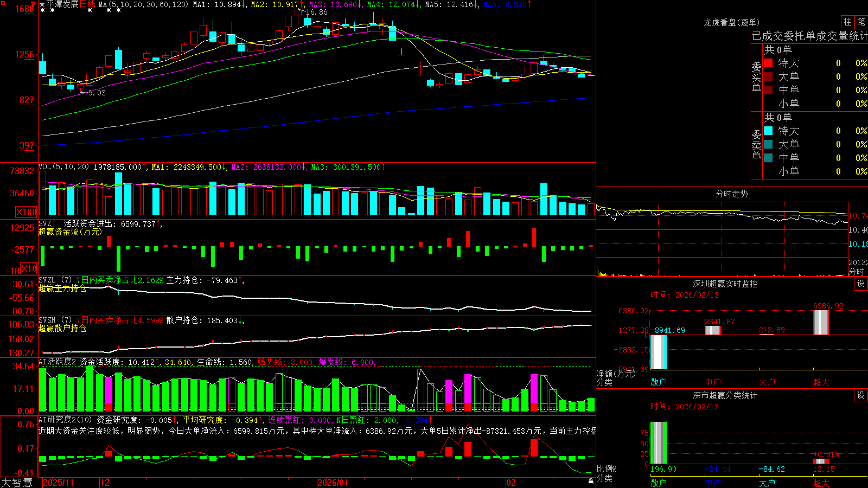Image resolution: width=868 pixels, height=488 pixels.
Task: Click the dark red 大单 swatch under 委买单
Action: [x=768, y=76]
